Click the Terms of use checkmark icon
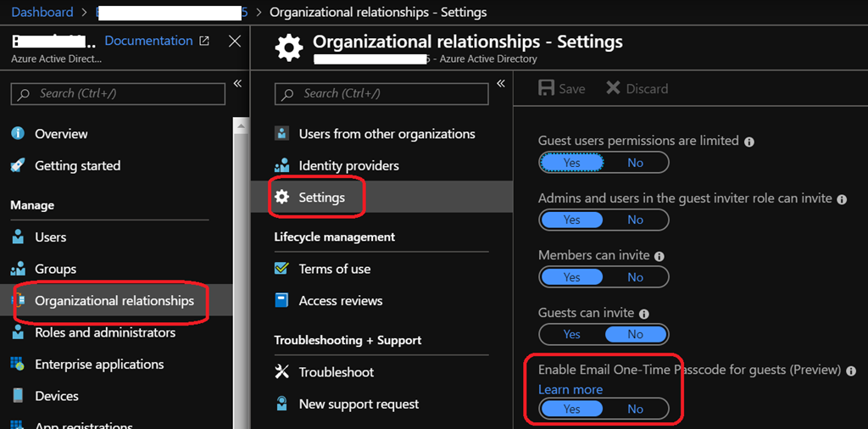The width and height of the screenshot is (868, 429). [x=281, y=269]
